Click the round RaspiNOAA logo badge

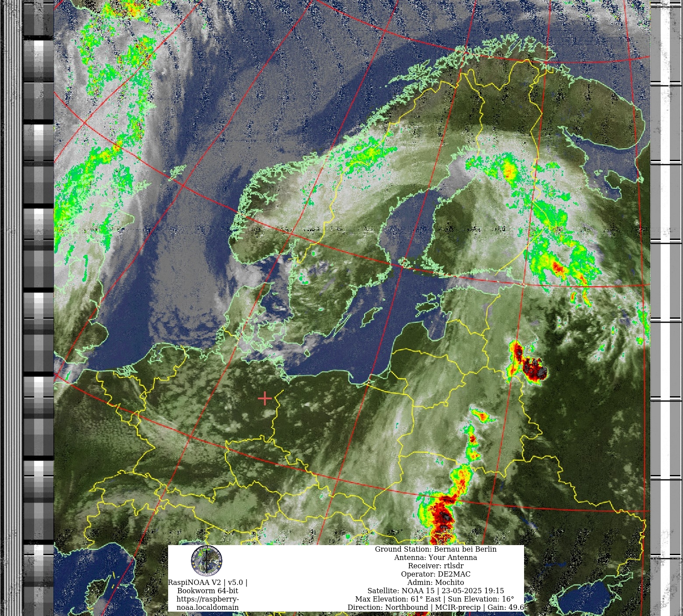point(207,561)
